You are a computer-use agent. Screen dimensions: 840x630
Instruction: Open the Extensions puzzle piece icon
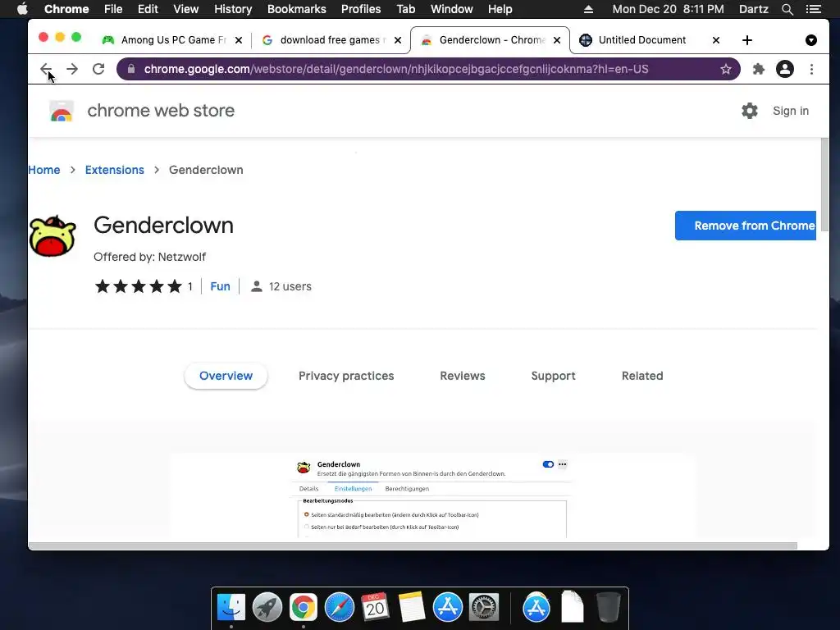(x=758, y=69)
